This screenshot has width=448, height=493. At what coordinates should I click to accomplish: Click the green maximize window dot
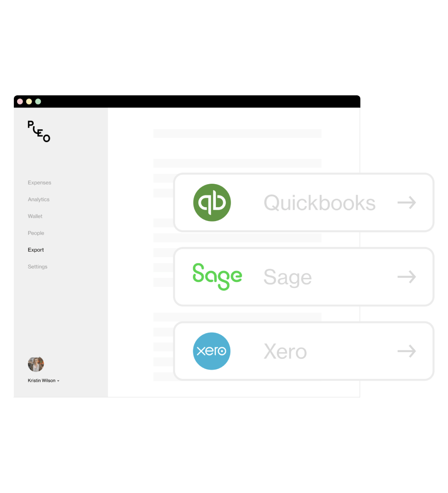coord(38,102)
